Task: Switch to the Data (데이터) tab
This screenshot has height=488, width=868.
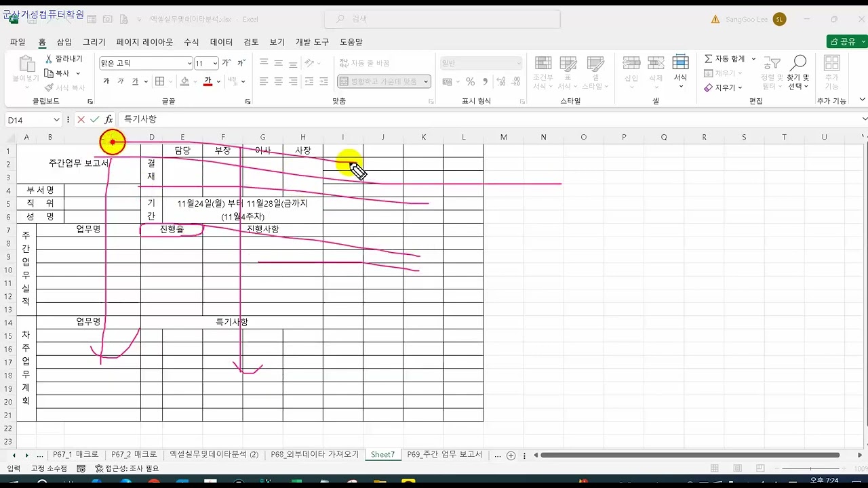Action: (x=221, y=42)
